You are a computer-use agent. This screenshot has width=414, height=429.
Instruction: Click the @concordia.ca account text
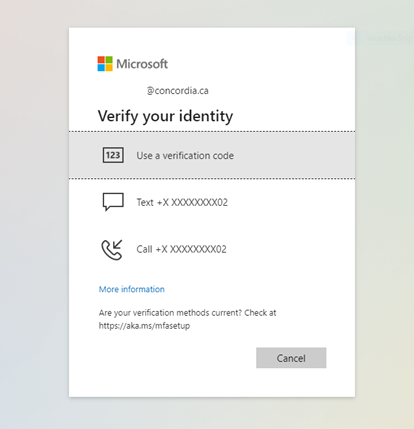coord(178,91)
